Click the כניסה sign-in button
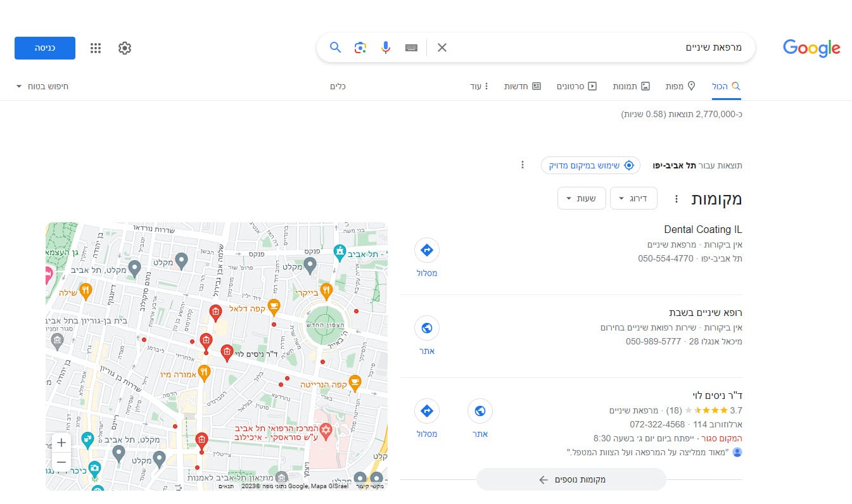 click(45, 48)
